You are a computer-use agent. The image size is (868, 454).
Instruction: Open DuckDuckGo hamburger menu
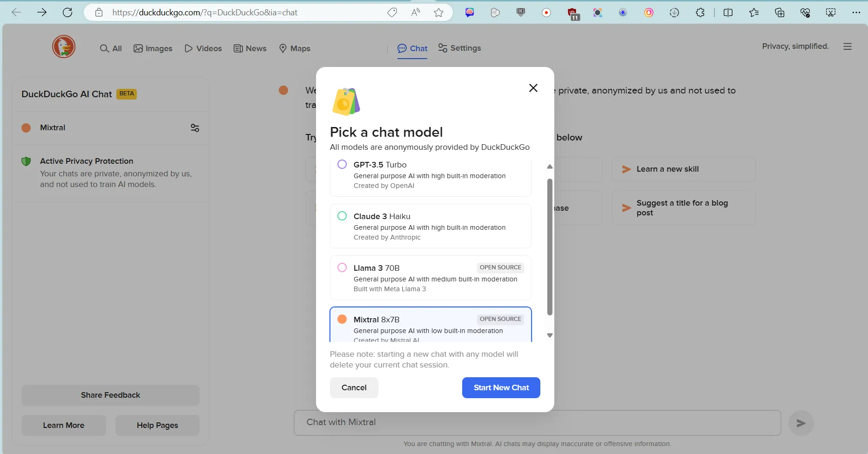(848, 47)
